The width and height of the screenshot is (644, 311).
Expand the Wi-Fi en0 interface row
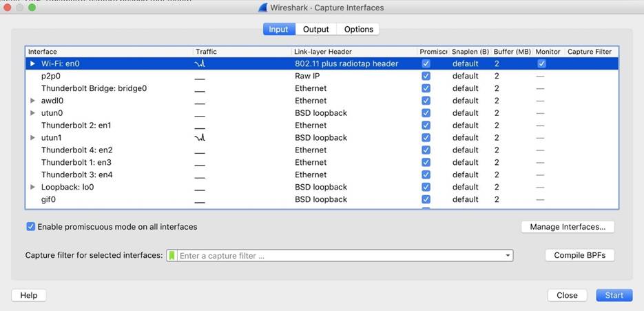pos(32,63)
